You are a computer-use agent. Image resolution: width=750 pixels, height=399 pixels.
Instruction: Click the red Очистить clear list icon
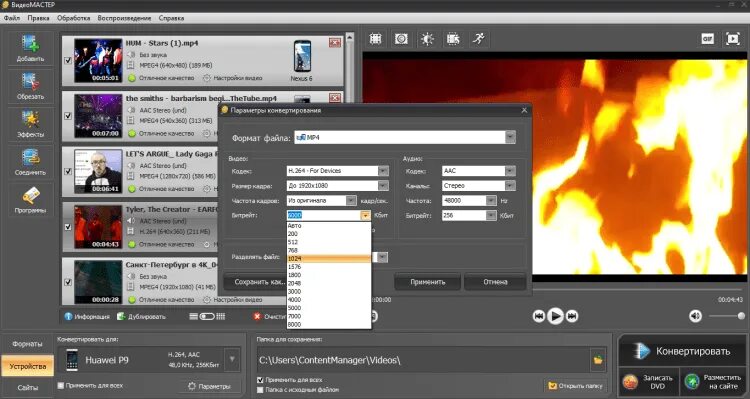[257, 317]
